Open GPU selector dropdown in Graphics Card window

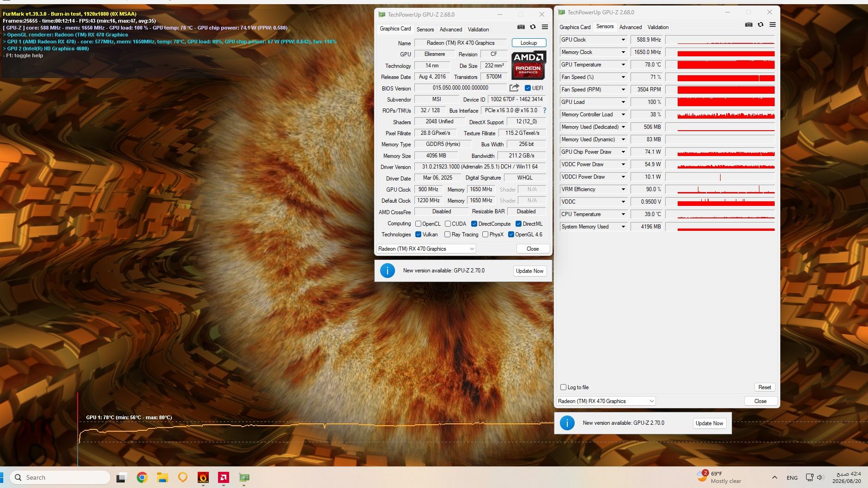426,249
